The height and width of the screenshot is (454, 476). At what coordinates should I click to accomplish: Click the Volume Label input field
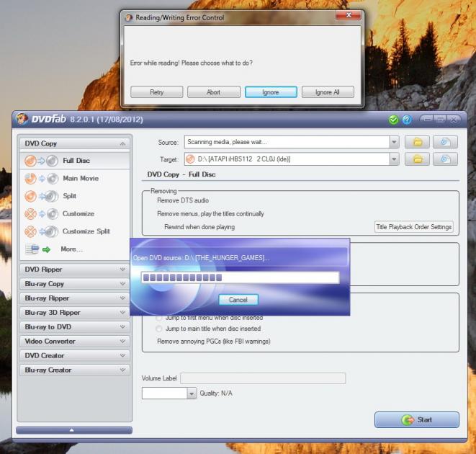tap(263, 378)
